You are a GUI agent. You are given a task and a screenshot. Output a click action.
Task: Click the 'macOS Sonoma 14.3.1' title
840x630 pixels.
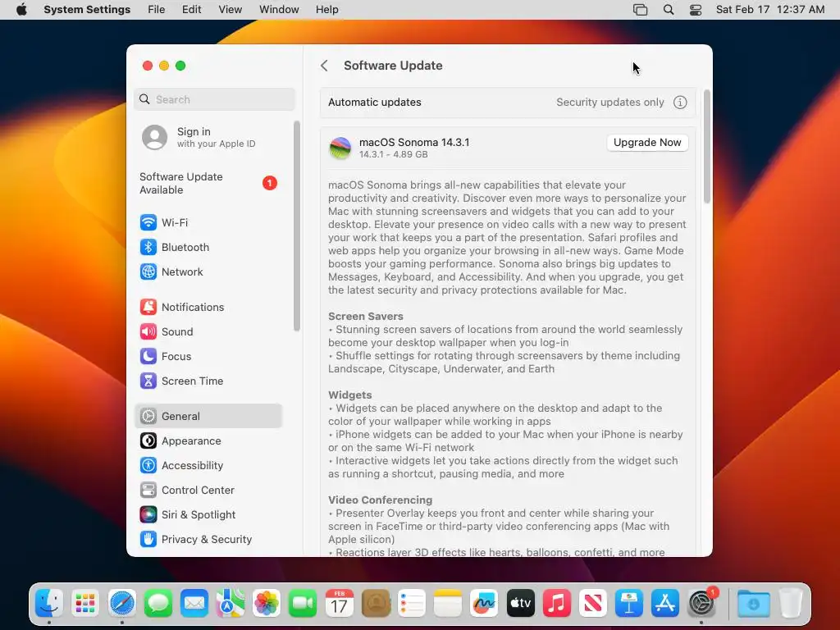[414, 143]
